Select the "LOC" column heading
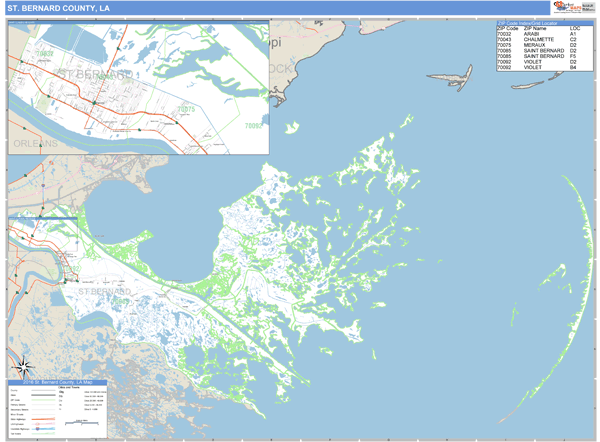Image resolution: width=600 pixels, height=442 pixels. tap(575, 28)
